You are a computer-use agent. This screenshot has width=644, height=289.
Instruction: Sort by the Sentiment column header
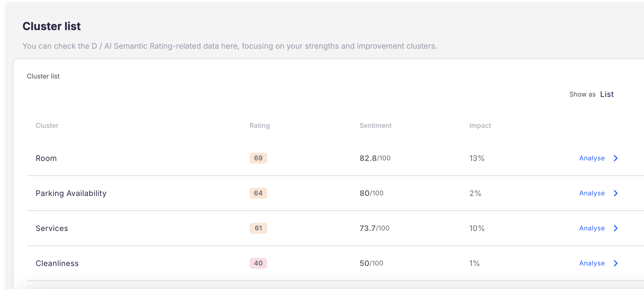[x=375, y=126]
